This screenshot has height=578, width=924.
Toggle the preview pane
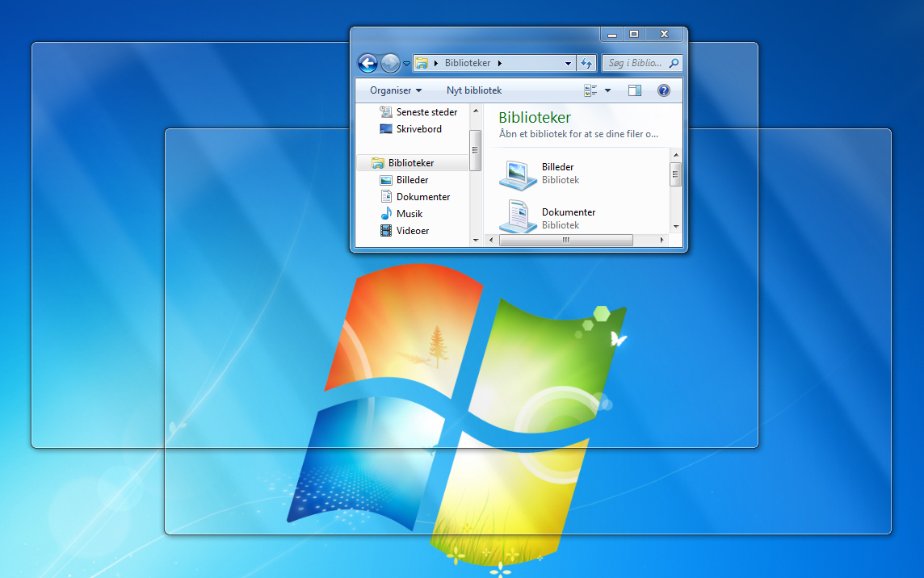coord(635,90)
